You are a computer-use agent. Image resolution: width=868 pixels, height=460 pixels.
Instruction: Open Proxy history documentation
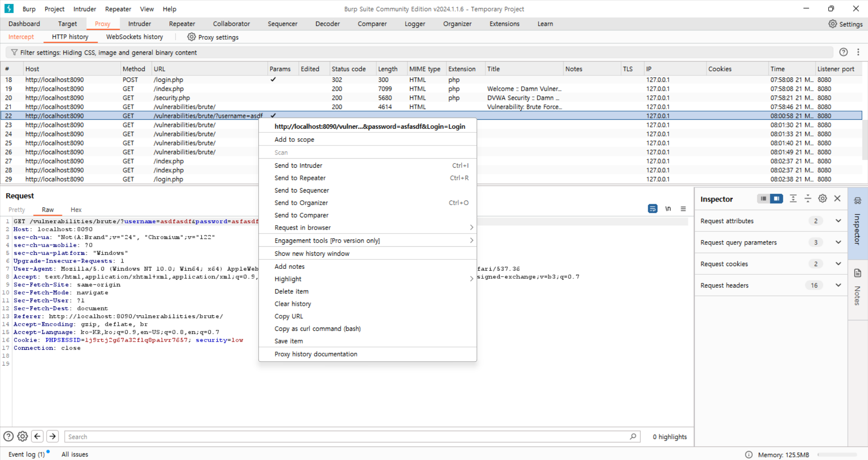pos(368,354)
